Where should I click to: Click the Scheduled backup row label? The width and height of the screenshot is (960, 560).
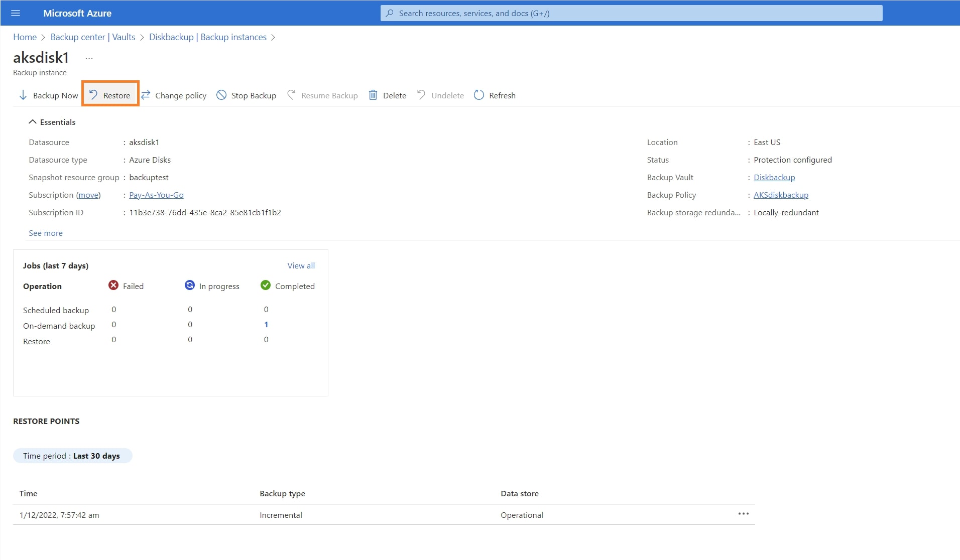(56, 310)
